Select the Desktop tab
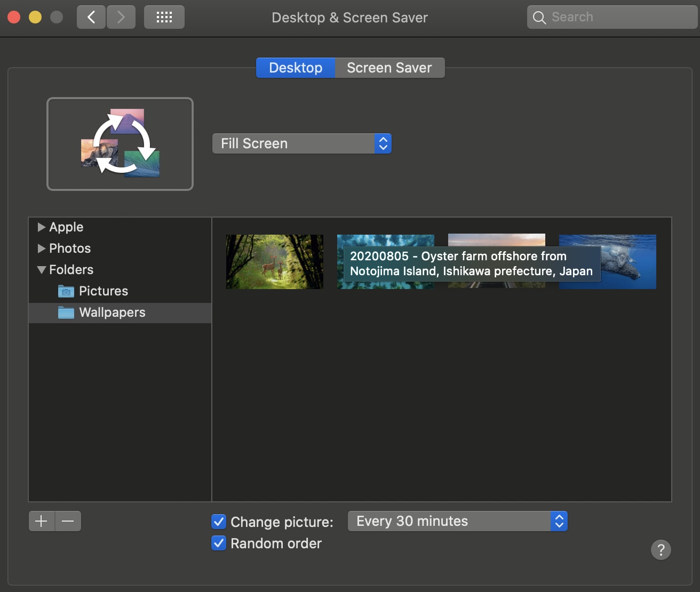 point(296,68)
